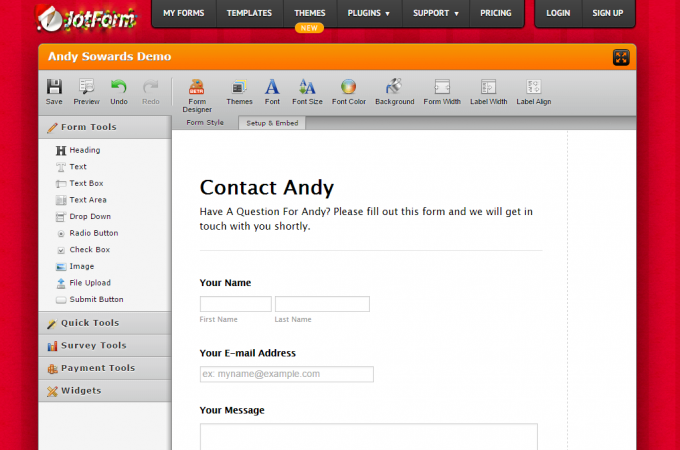Add a Text element
This screenshot has width=680, height=450.
tap(72, 167)
